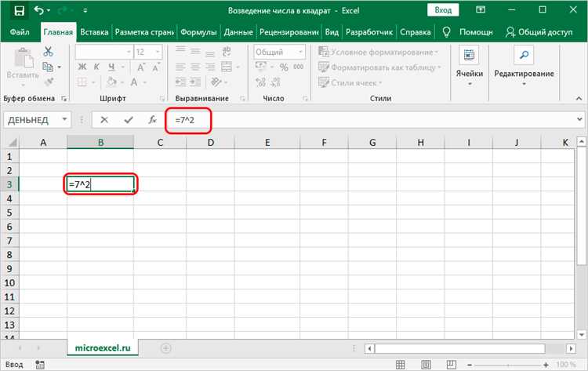
Task: Open the Ячейки dropdown group
Action: coord(469,67)
